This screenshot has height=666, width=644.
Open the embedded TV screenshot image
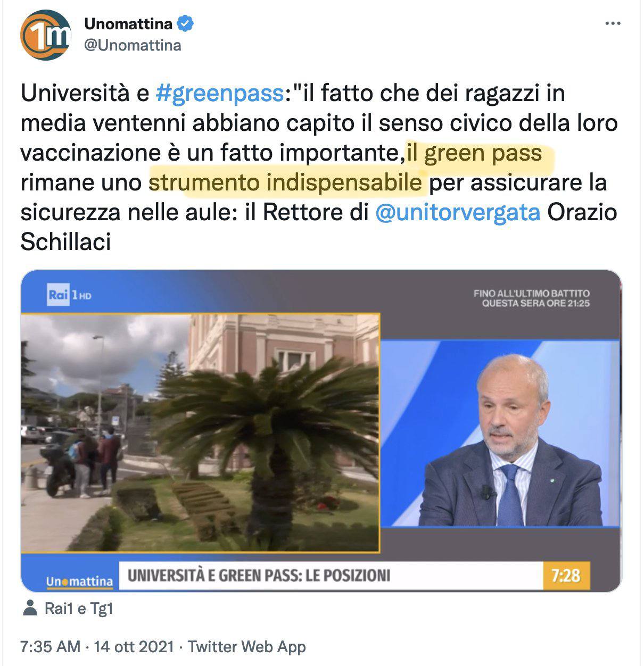click(x=321, y=431)
